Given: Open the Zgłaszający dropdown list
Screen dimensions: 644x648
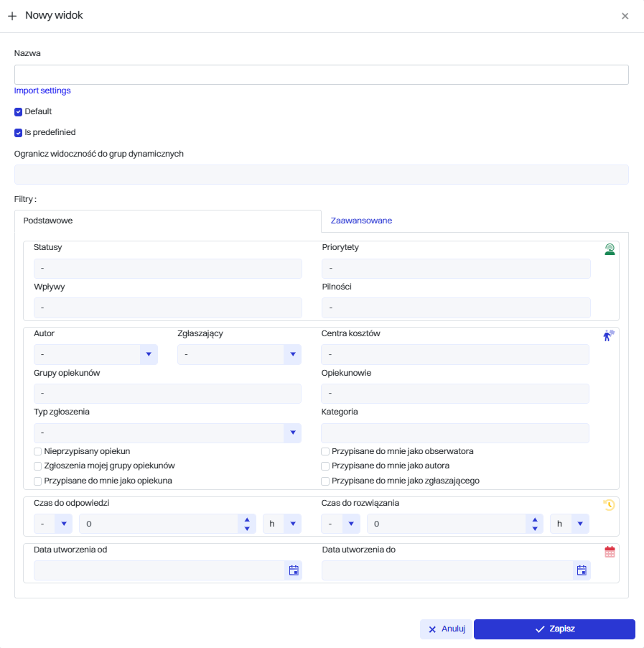Looking at the screenshot, I should [x=291, y=354].
